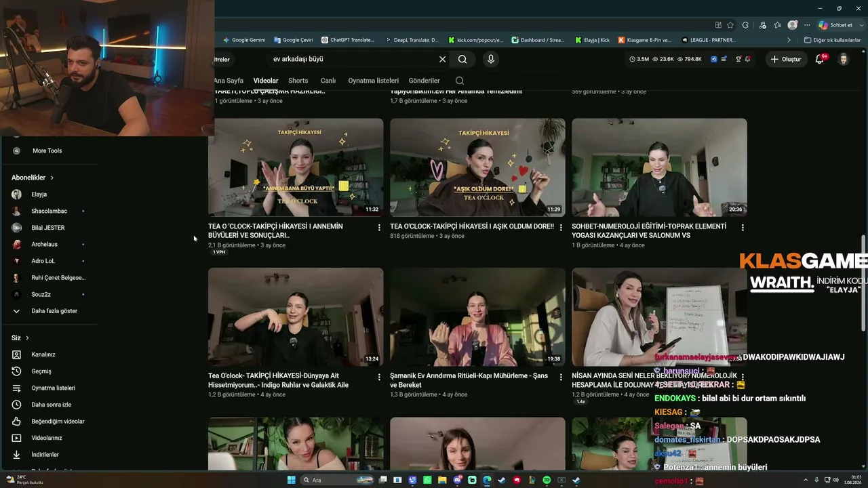Screen dimensions: 868x488
Task: Open options for AŞIK OLDUM DORE video
Action: click(x=561, y=228)
